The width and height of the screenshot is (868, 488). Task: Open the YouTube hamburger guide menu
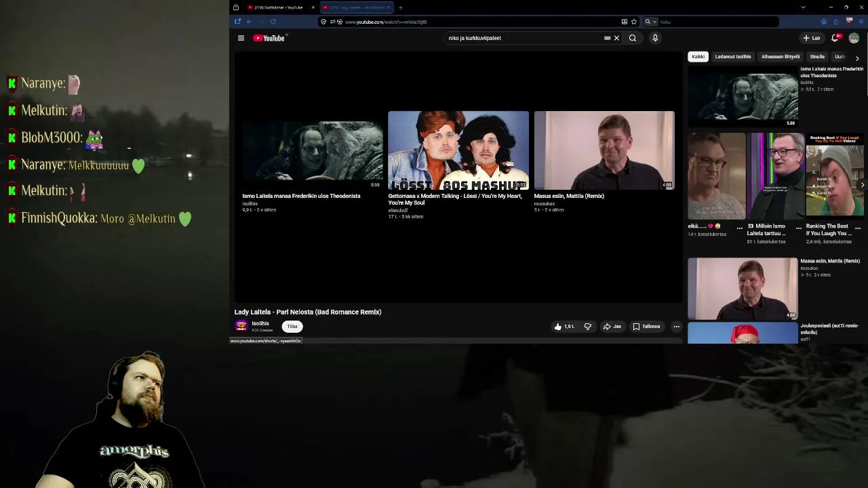coord(241,38)
